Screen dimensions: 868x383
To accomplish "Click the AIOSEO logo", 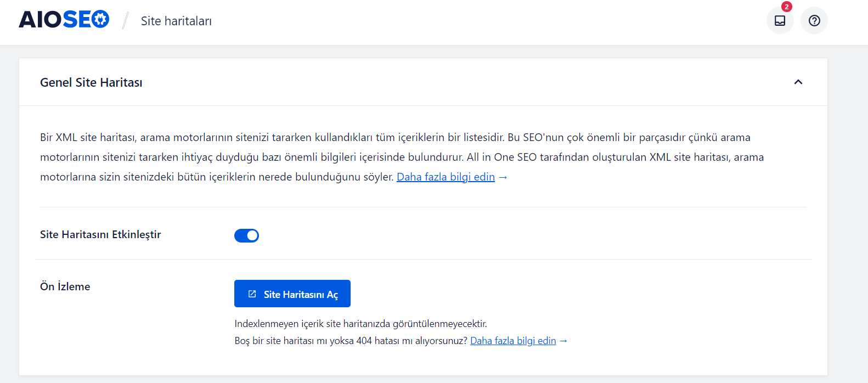I will (64, 20).
